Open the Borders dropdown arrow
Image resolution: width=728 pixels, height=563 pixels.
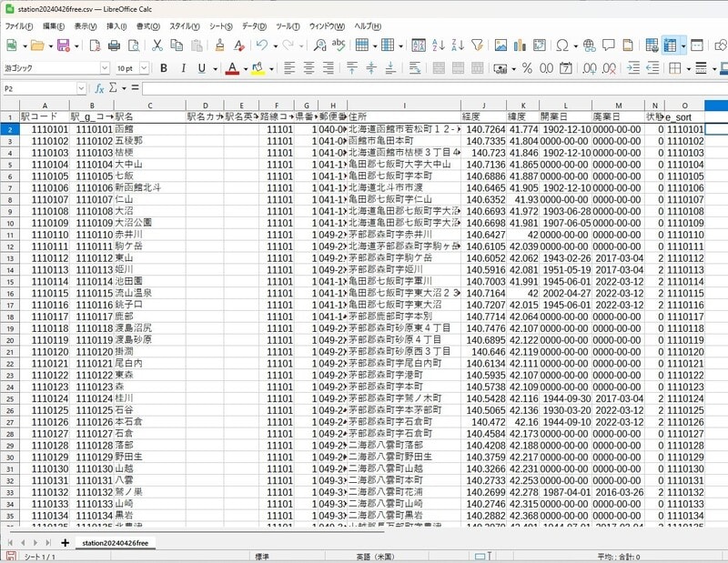tap(688, 69)
